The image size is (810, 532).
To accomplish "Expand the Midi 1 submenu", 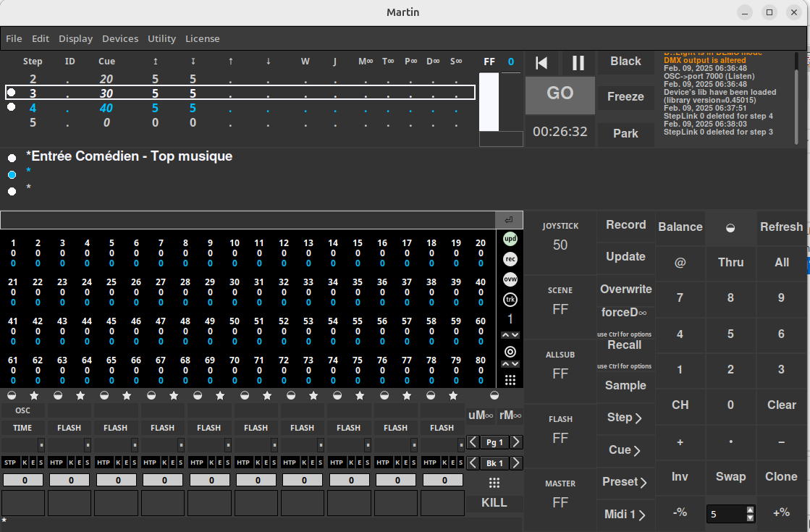I will click(x=625, y=515).
